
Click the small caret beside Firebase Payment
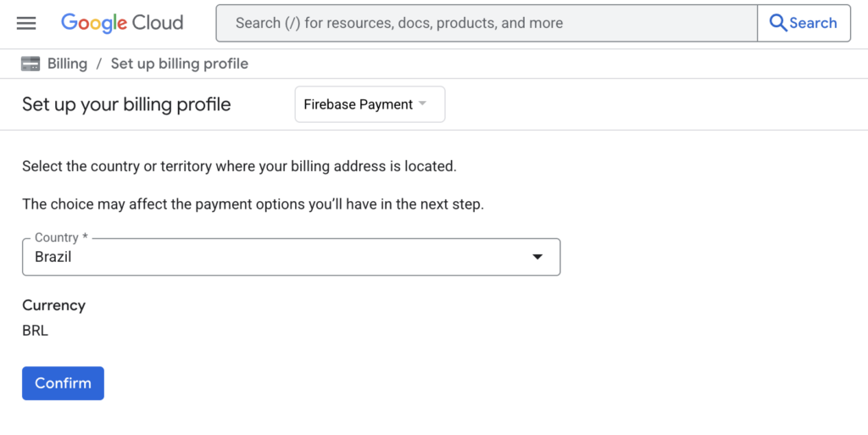tap(422, 104)
